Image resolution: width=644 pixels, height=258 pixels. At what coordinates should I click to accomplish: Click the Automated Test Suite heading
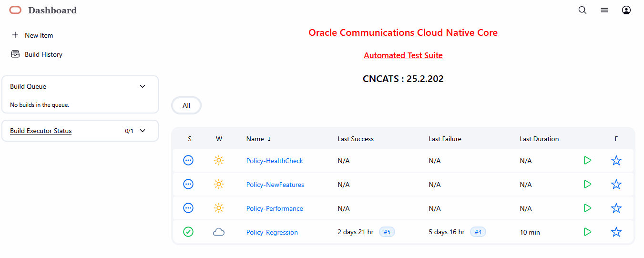click(x=403, y=55)
